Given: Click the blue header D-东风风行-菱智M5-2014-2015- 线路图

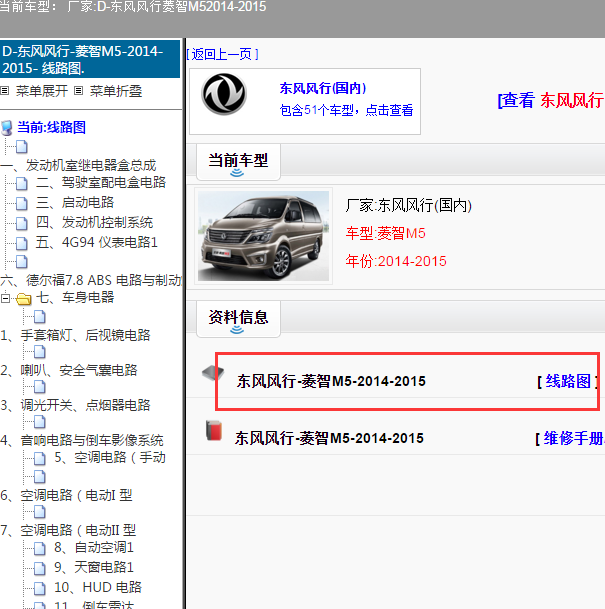Looking at the screenshot, I should click(x=90, y=59).
